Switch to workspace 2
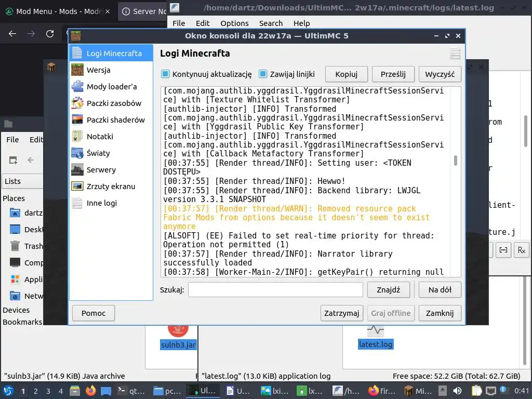The width and height of the screenshot is (532, 399). point(36,391)
